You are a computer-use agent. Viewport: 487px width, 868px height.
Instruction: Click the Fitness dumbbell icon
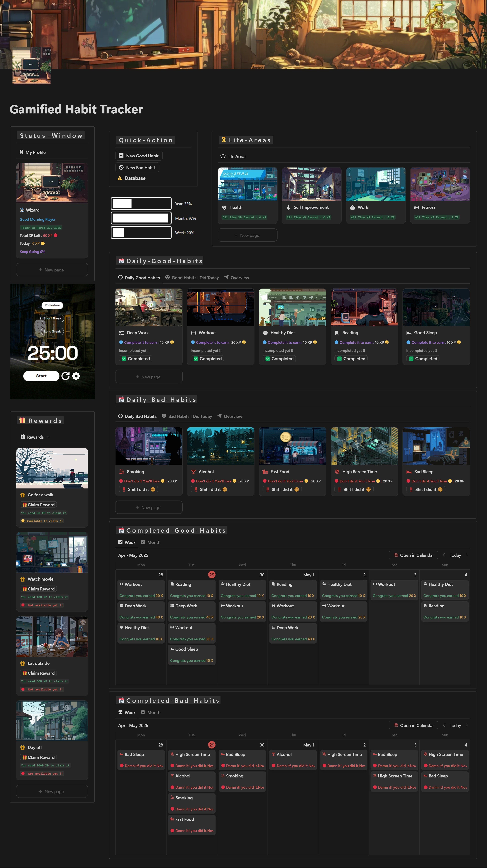click(x=417, y=208)
